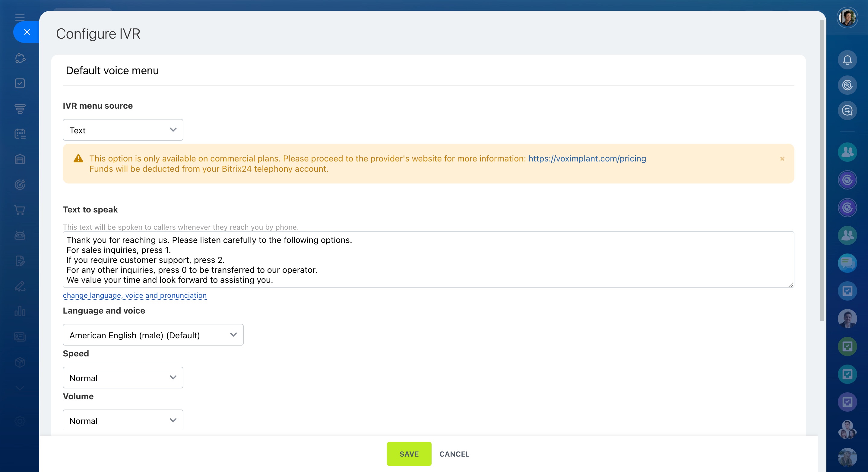Open the tasks checkmark sidebar icon
This screenshot has height=472, width=868.
click(x=20, y=83)
